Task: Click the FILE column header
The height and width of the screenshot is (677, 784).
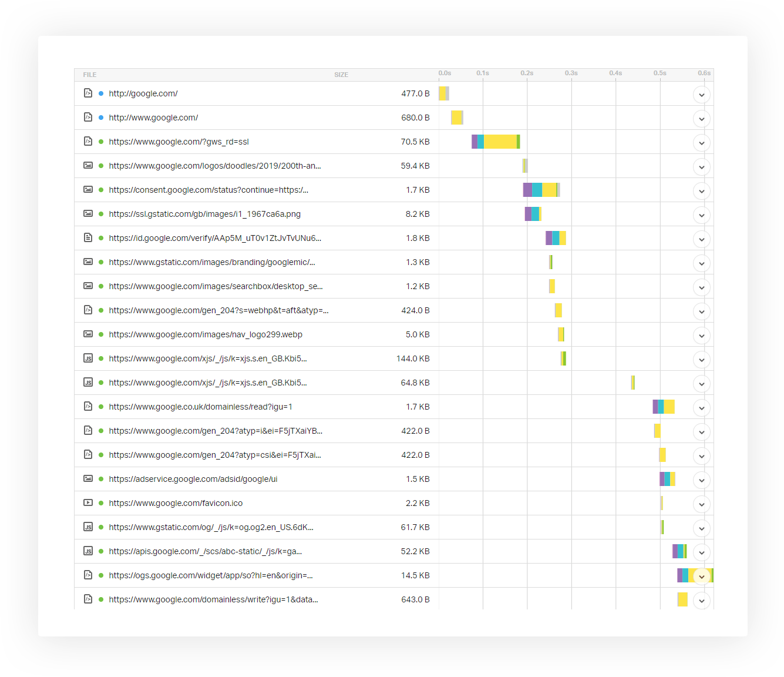Action: 90,75
